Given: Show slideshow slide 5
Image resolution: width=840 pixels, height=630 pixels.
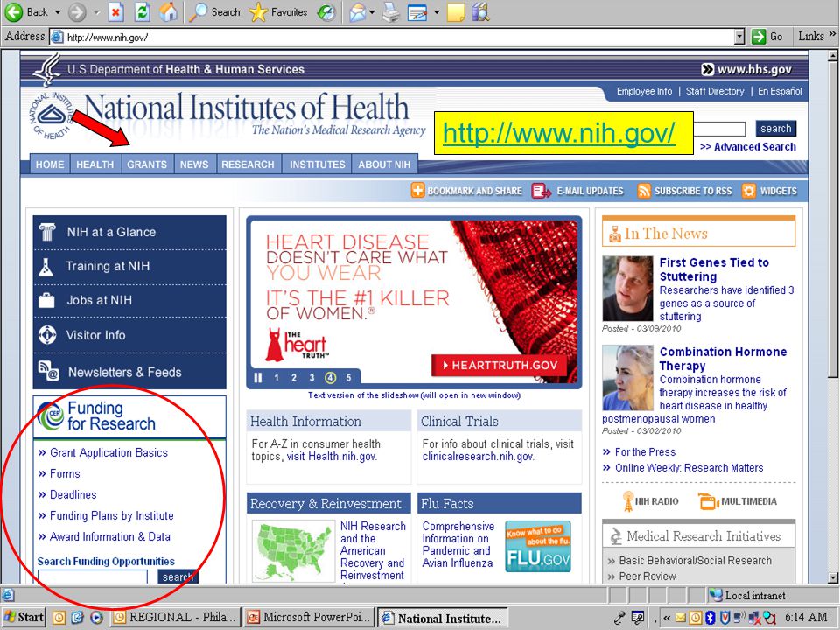Looking at the screenshot, I should click(348, 378).
